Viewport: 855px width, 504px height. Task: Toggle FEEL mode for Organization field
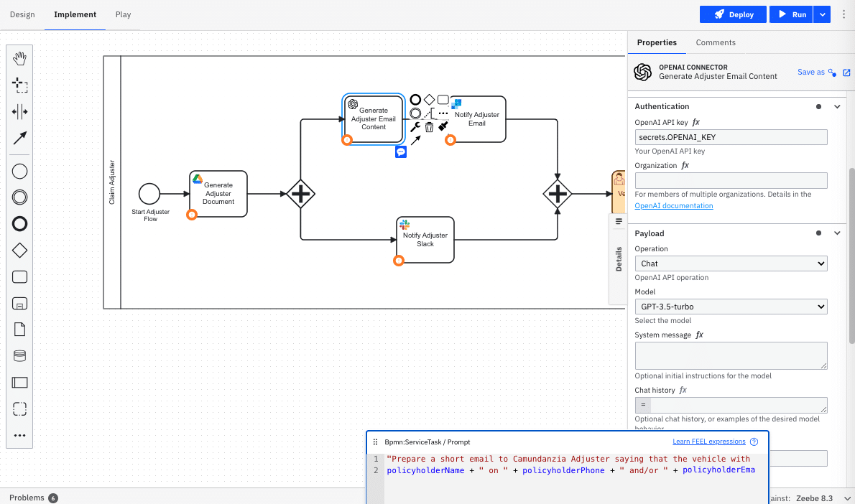[x=685, y=166]
